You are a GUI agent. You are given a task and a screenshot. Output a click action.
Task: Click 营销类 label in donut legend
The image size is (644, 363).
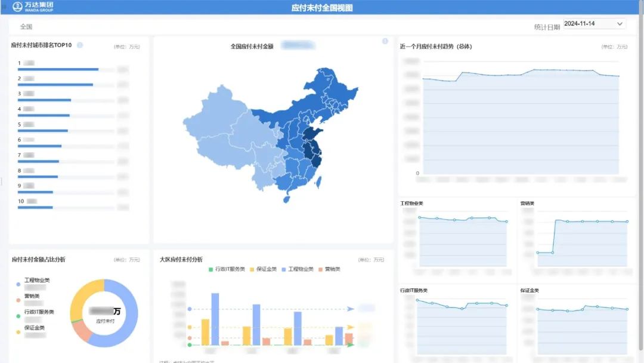click(x=32, y=296)
